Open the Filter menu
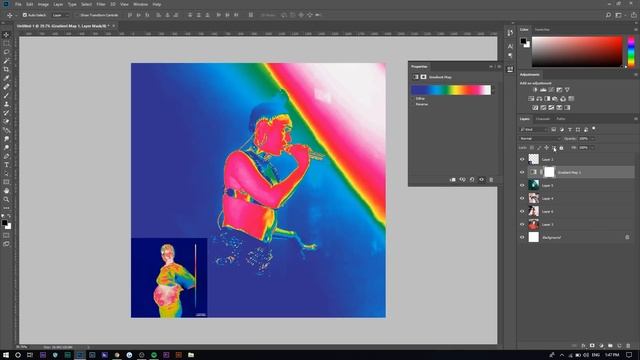Image resolution: width=640 pixels, height=360 pixels. pos(101,4)
